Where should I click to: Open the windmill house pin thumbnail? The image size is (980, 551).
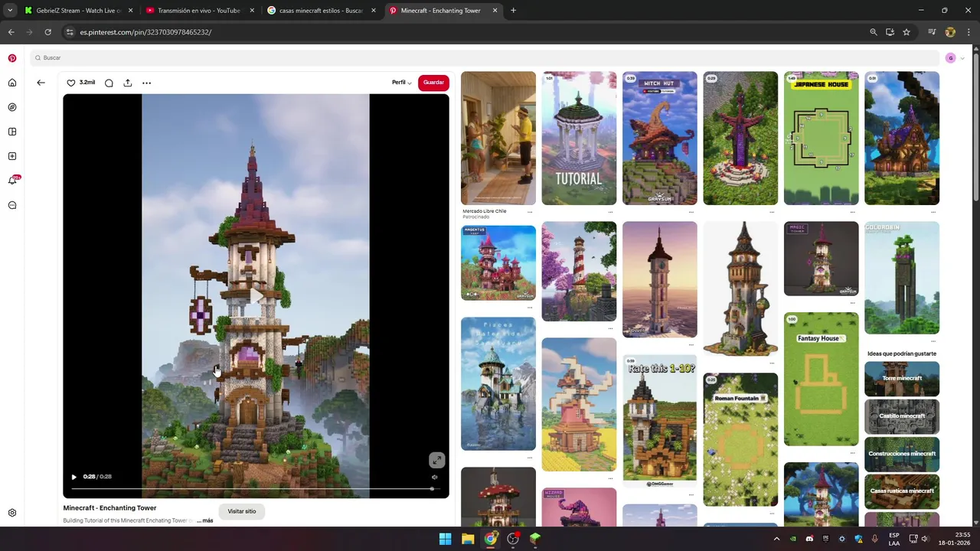[579, 405]
